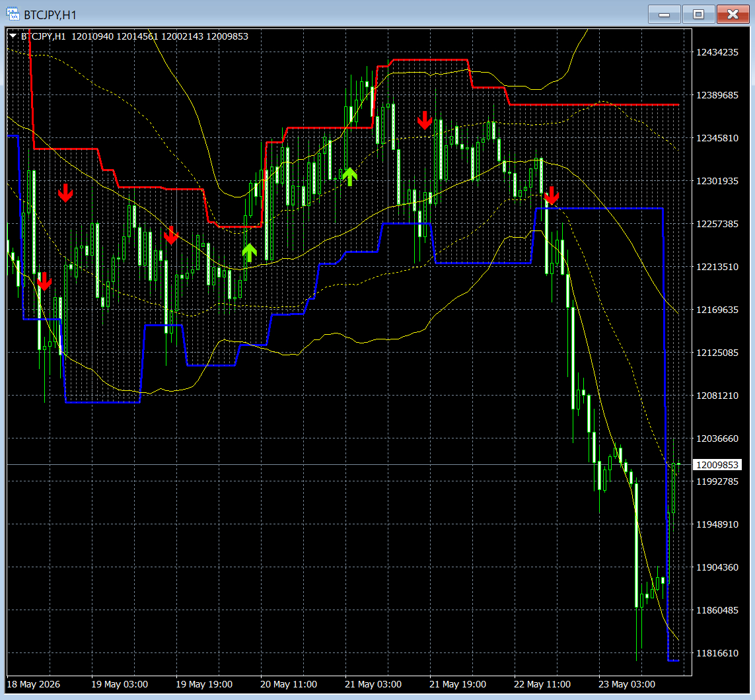The height and width of the screenshot is (700, 755).
Task: Click the 20 May 11:00 time axis label
Action: click(x=289, y=684)
